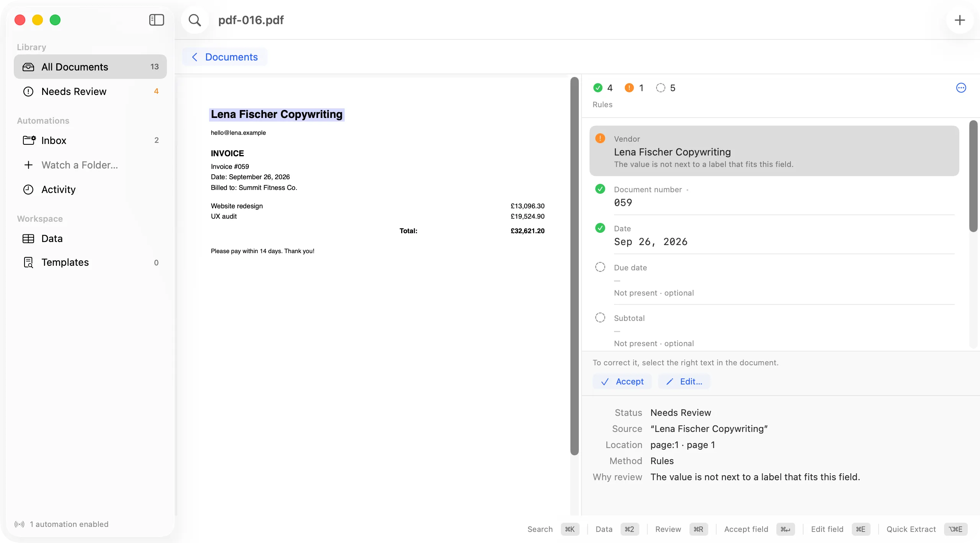Open Templates in the sidebar

[90, 262]
